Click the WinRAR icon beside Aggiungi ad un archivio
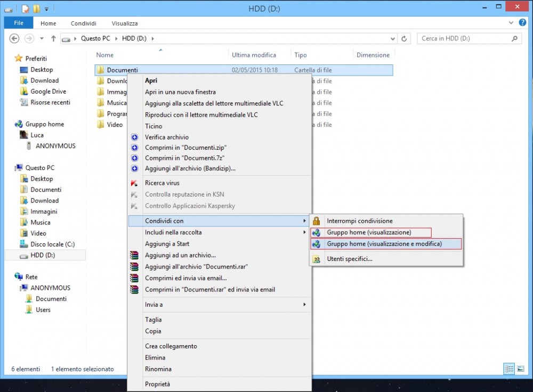533x392 pixels. [134, 256]
